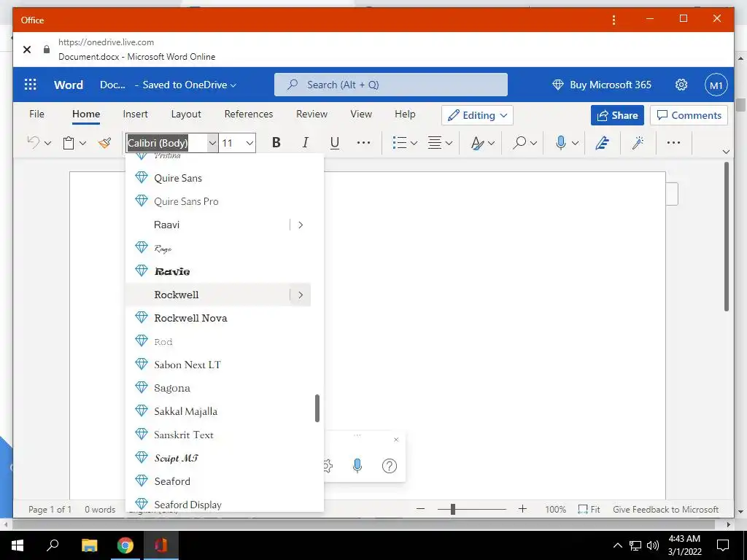Click the X beside the onedrive URL

[x=27, y=49]
